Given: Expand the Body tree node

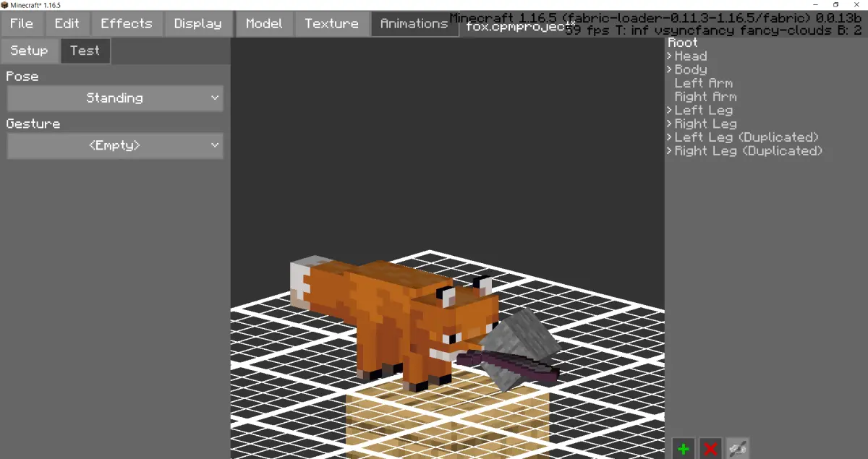Looking at the screenshot, I should (670, 70).
